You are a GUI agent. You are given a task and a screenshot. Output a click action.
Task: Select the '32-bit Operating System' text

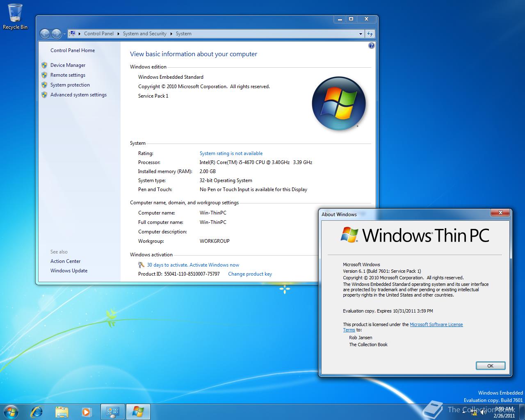tap(226, 180)
